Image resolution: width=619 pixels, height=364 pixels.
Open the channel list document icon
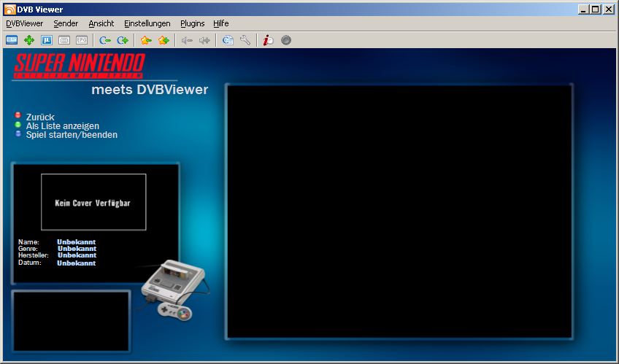point(228,40)
